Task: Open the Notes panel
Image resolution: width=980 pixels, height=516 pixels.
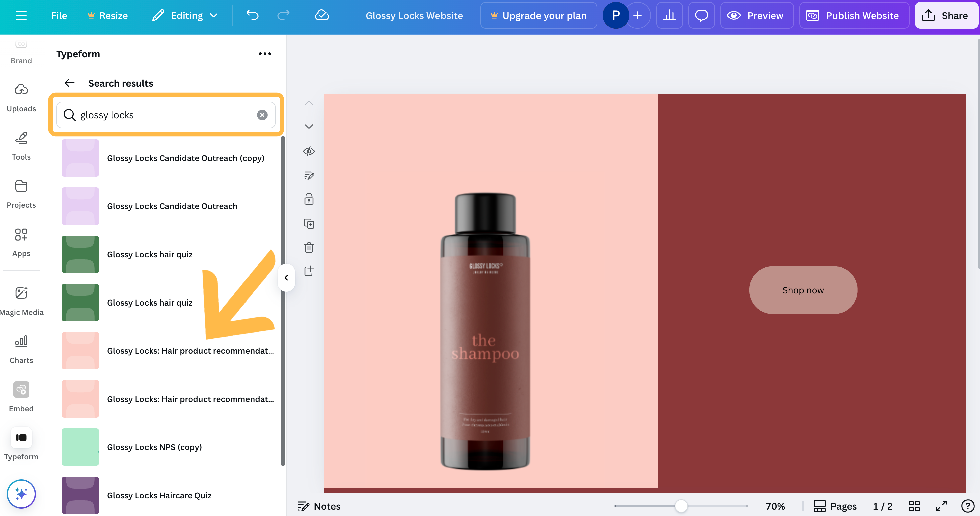Action: click(319, 506)
